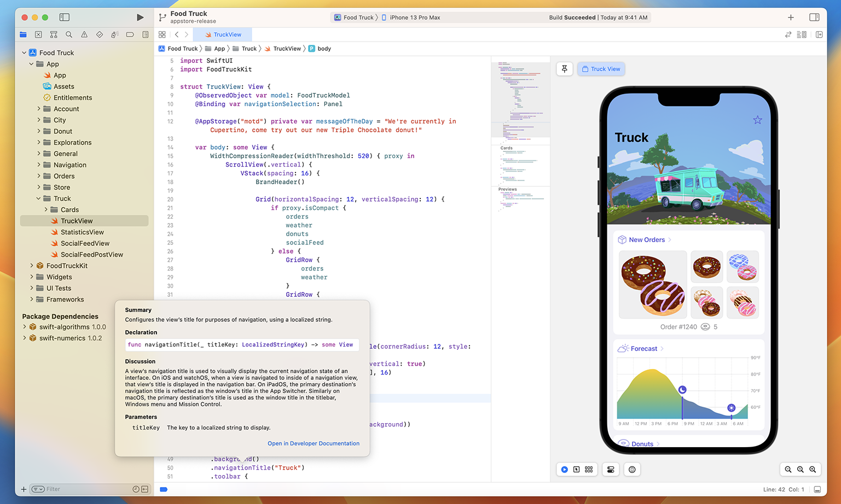841x504 pixels.
Task: Switch preview to selectable mode
Action: [x=576, y=470]
